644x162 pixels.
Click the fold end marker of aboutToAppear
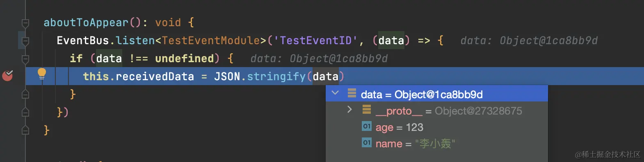(25, 130)
